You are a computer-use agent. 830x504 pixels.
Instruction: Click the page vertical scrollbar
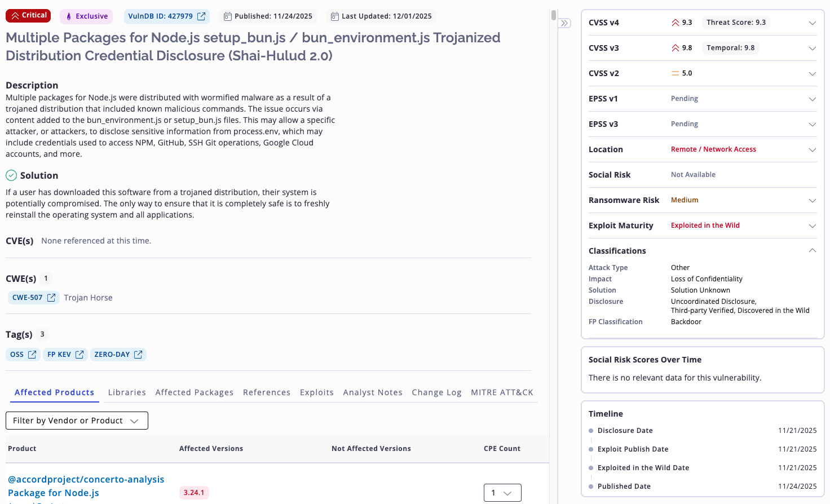click(x=554, y=15)
